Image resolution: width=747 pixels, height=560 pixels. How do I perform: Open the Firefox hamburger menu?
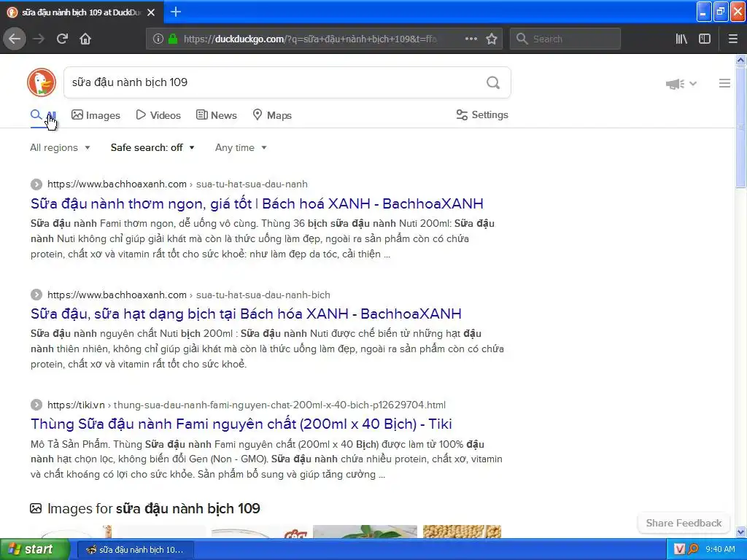coord(732,39)
